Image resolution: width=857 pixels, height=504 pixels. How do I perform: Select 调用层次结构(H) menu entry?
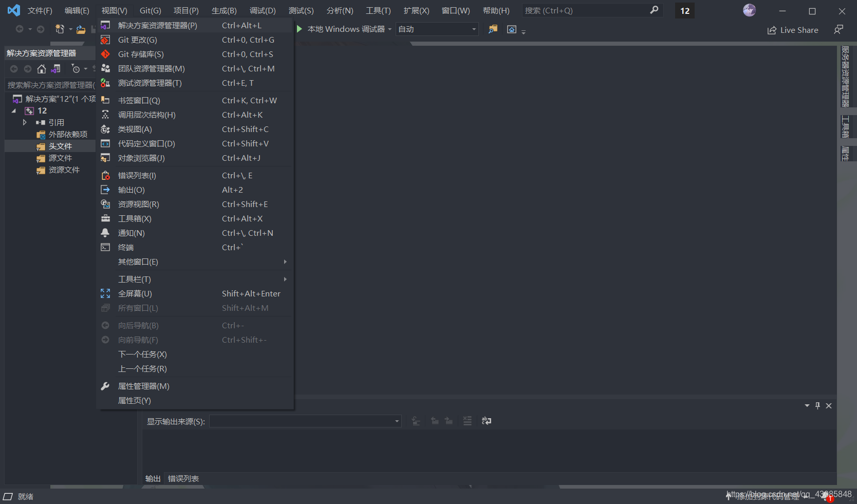tap(195, 115)
